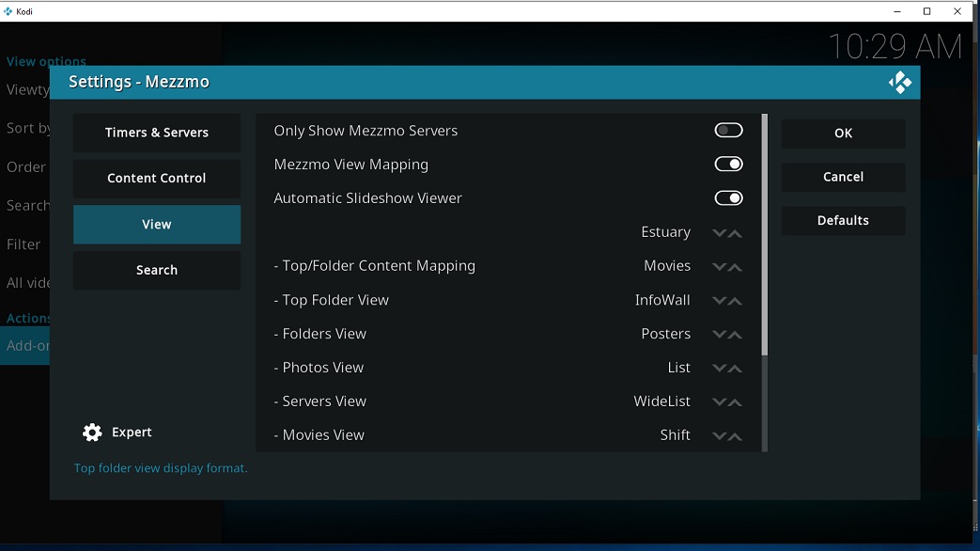Click the Kodi logo in dialog header
Viewport: 980px width, 551px height.
click(x=900, y=83)
